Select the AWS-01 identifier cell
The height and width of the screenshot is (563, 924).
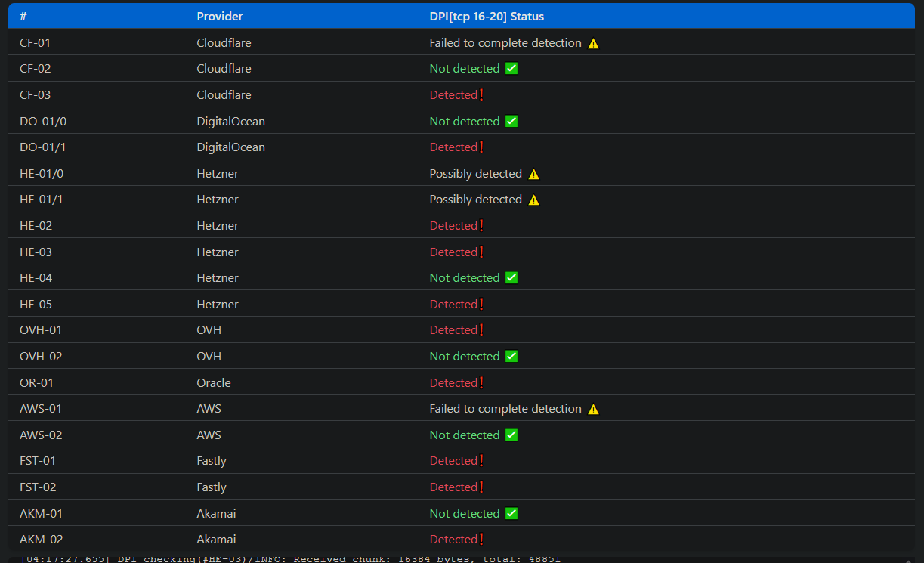click(x=41, y=409)
